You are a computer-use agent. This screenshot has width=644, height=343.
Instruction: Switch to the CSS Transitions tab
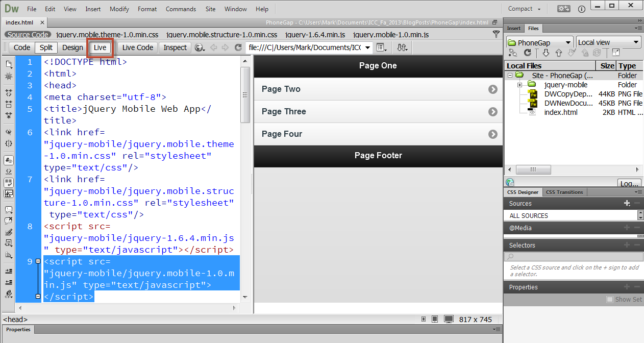(x=564, y=192)
